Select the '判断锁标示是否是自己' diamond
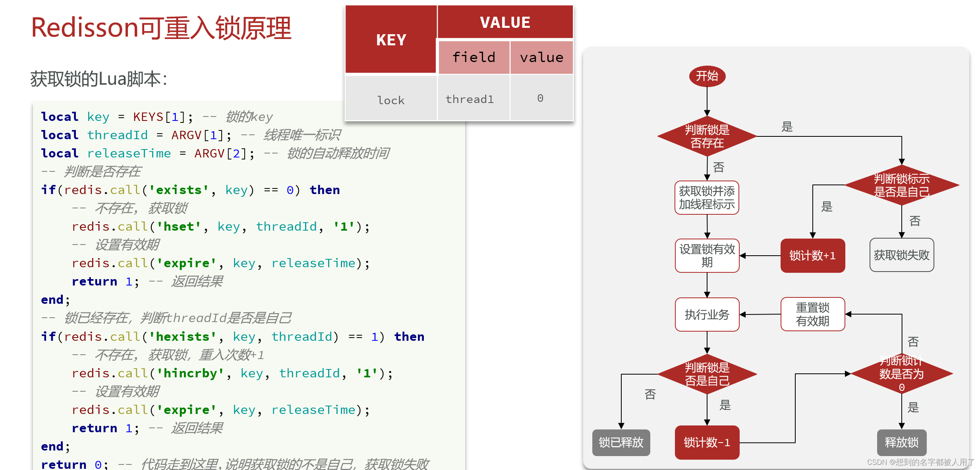The width and height of the screenshot is (980, 470). coord(902,185)
